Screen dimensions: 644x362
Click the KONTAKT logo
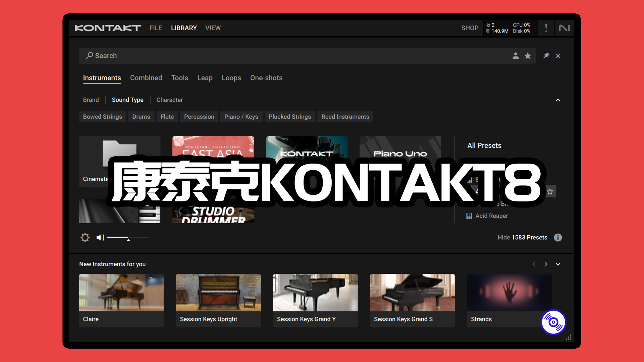(108, 28)
